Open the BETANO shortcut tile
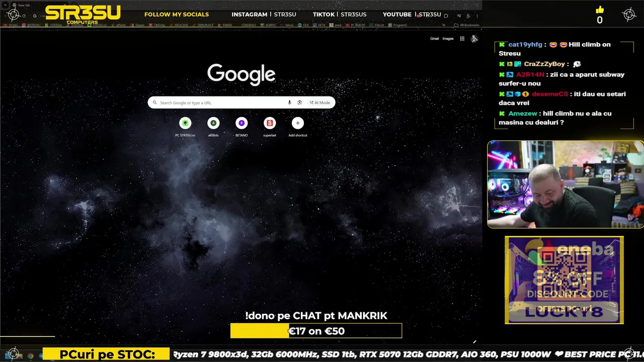The width and height of the screenshot is (644, 362). tap(242, 127)
